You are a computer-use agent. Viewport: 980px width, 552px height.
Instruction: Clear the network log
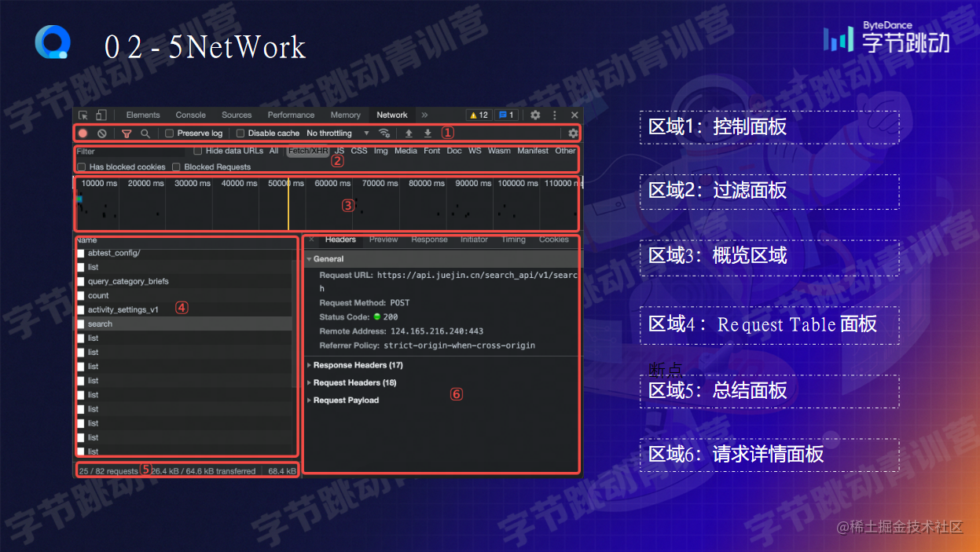(102, 133)
